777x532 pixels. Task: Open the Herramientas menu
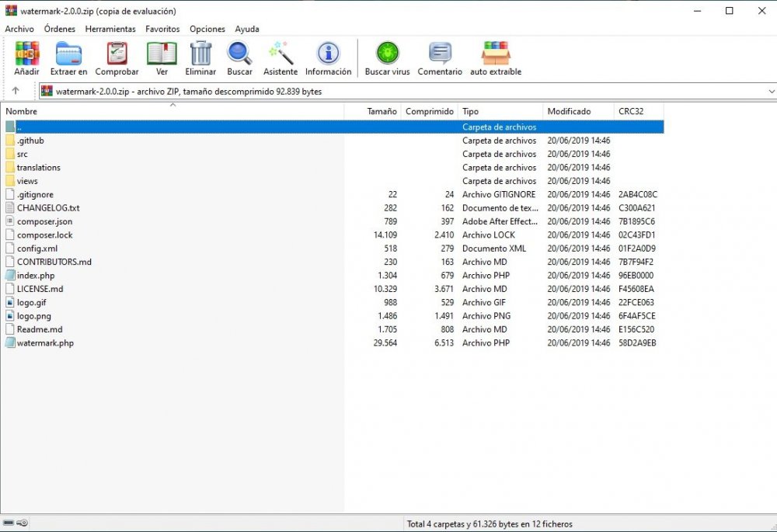click(110, 29)
